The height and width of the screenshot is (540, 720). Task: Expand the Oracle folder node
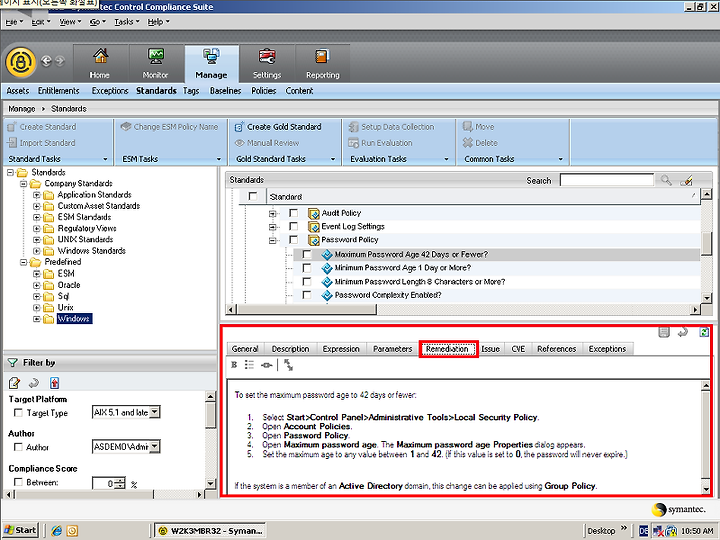tap(37, 285)
